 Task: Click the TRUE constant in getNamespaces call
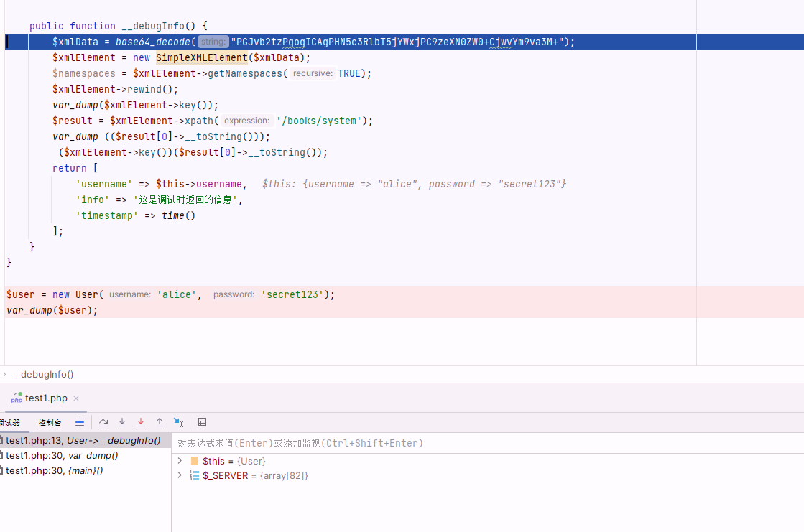point(349,74)
